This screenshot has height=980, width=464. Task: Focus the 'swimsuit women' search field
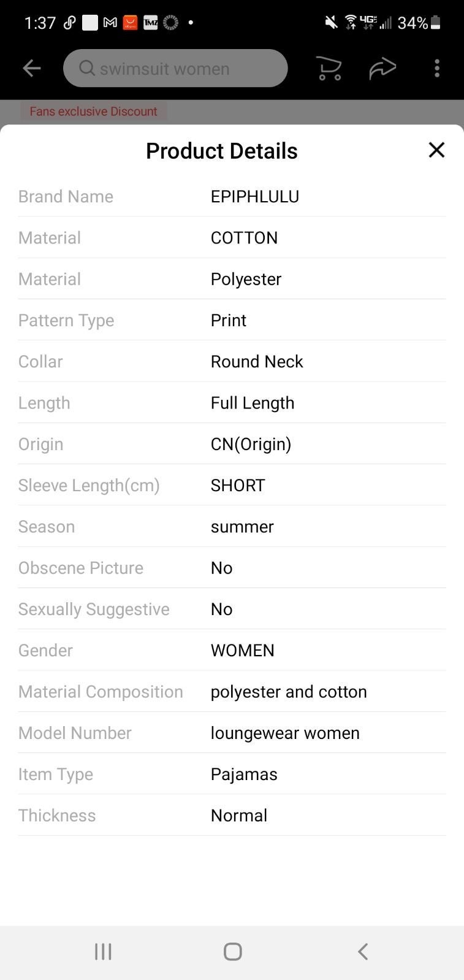(x=175, y=68)
